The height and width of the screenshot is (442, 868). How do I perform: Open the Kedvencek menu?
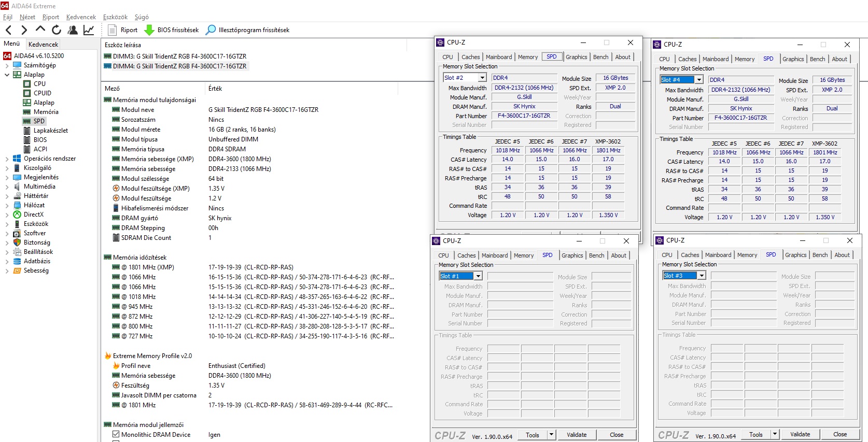[x=81, y=17]
